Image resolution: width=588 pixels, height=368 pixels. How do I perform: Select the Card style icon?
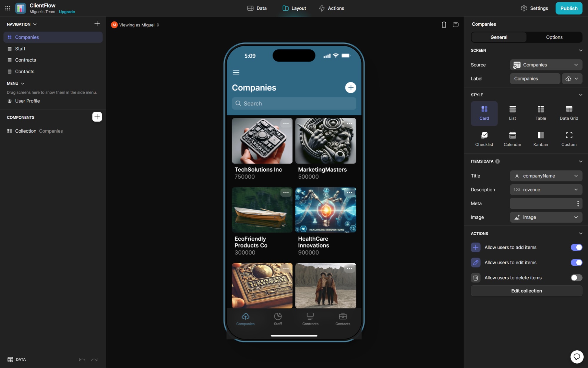[484, 113]
